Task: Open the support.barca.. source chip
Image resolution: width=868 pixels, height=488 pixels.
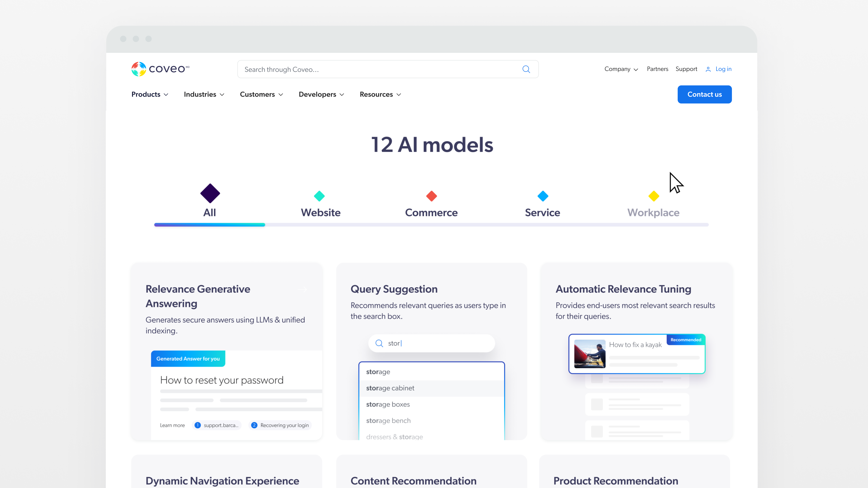Action: tap(217, 425)
